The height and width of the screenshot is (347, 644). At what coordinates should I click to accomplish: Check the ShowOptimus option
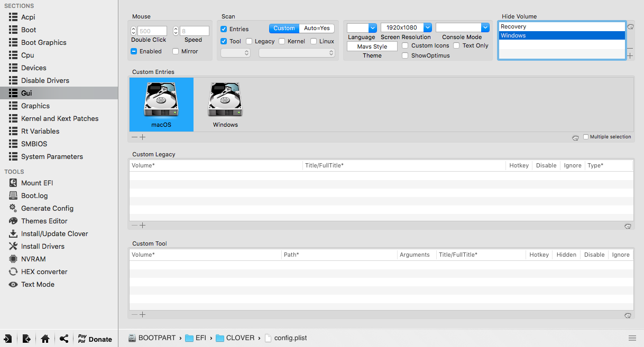click(405, 55)
